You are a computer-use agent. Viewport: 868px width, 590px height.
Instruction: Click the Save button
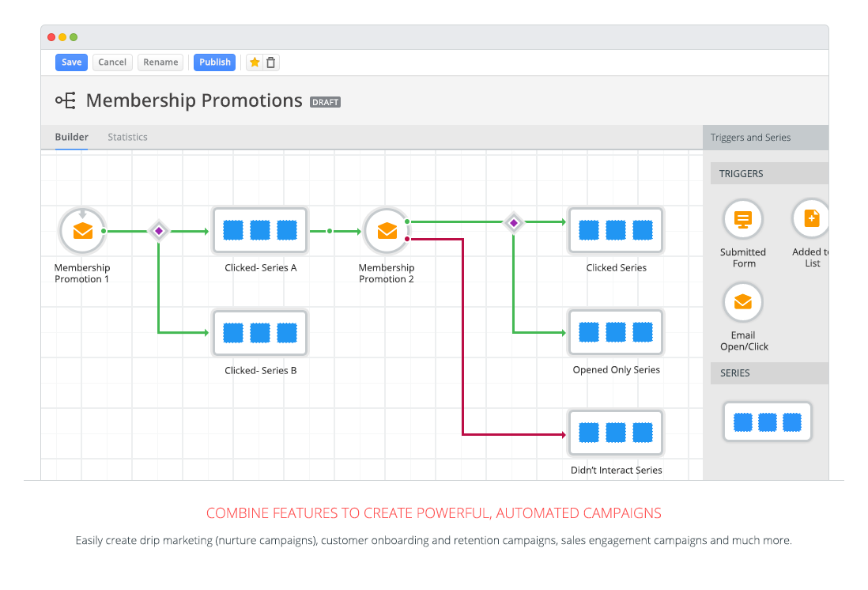[x=71, y=62]
